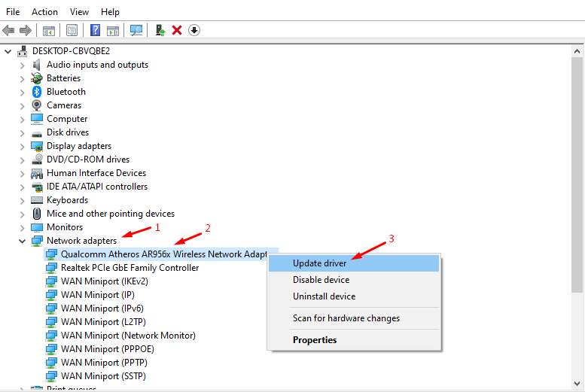Click the Disable device down-arrow toolbar icon
Viewport: 585px width, 392px height.
click(x=194, y=30)
